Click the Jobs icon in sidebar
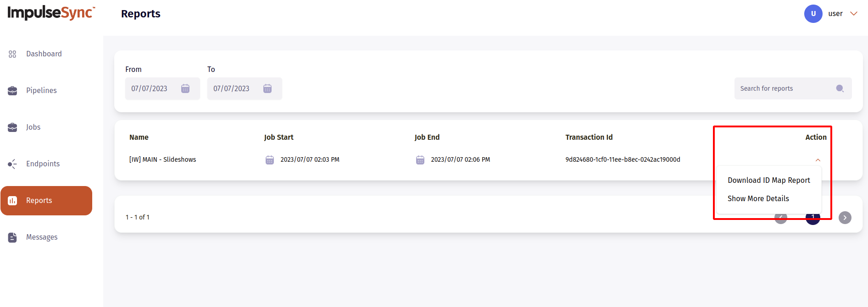 click(12, 127)
